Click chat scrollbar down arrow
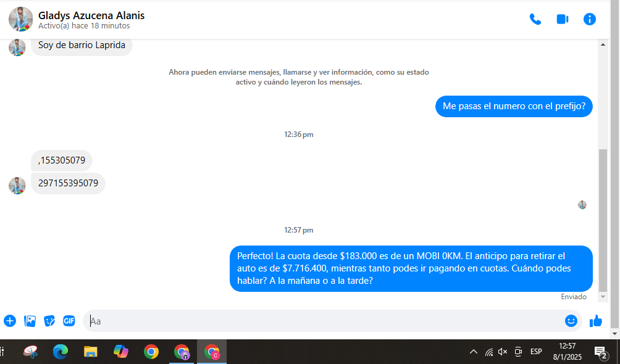The image size is (620, 364). click(x=603, y=297)
